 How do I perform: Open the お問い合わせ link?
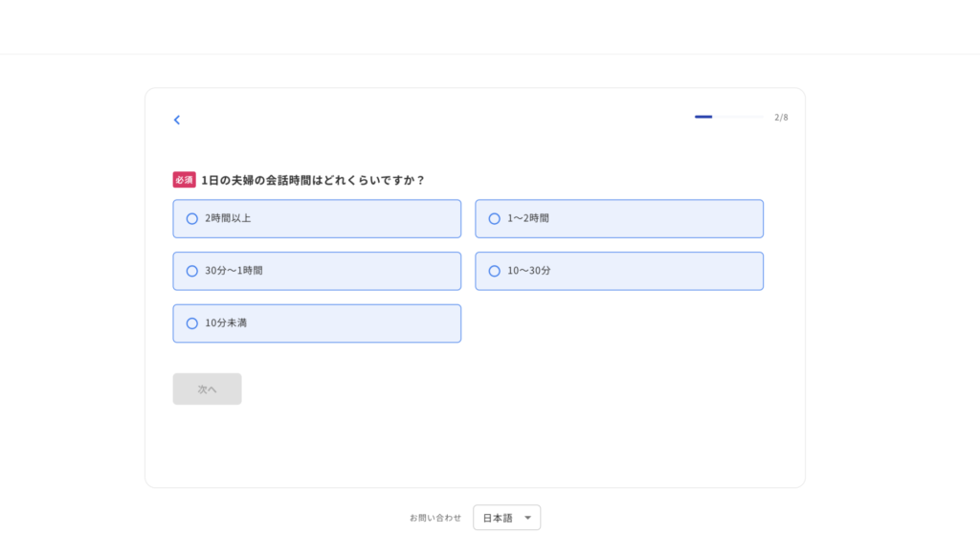[435, 518]
